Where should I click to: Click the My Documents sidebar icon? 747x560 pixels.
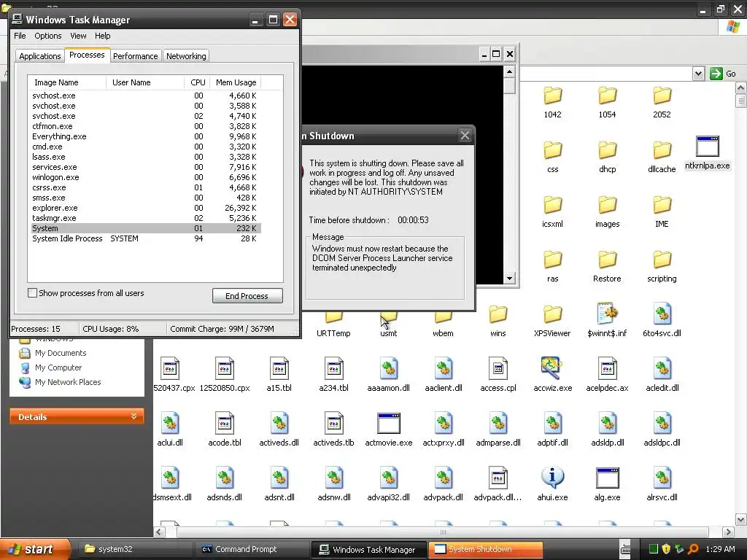(24, 354)
